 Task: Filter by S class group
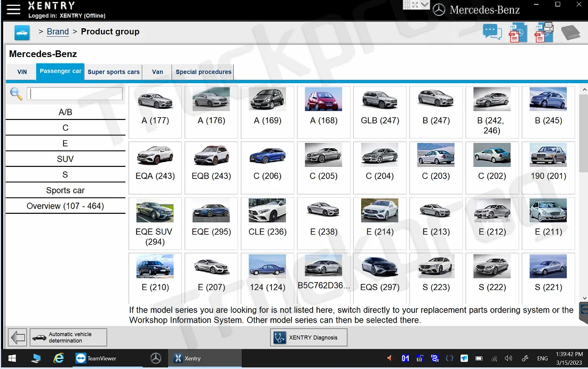65,175
